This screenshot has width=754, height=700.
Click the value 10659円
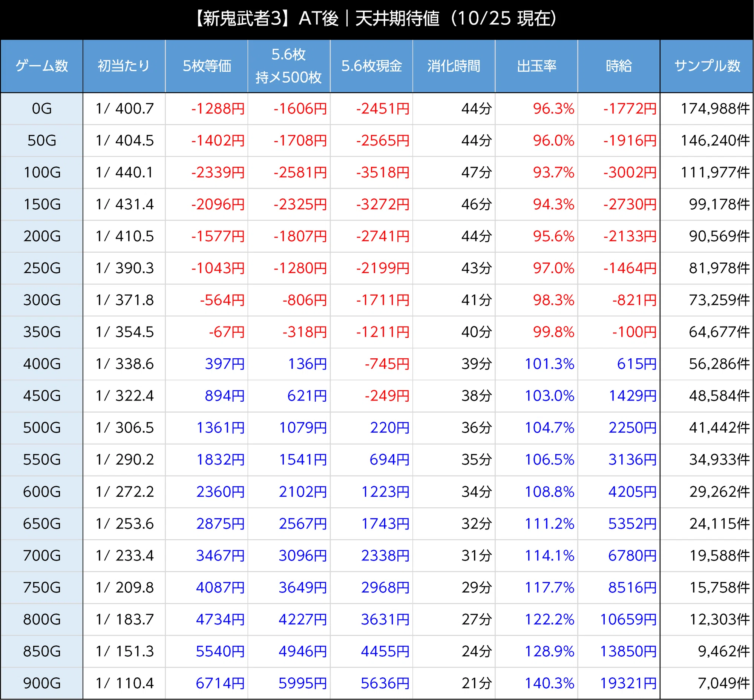(628, 619)
